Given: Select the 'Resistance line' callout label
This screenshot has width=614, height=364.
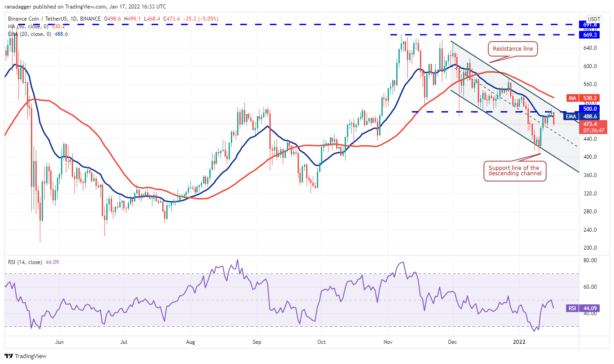Looking at the screenshot, I should click(x=513, y=49).
